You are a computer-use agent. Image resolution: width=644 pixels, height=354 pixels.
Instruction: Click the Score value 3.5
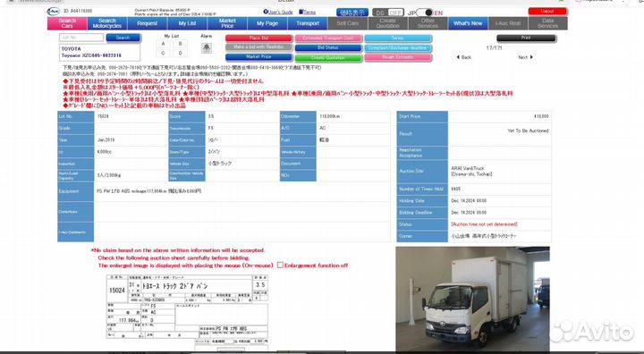(x=211, y=116)
